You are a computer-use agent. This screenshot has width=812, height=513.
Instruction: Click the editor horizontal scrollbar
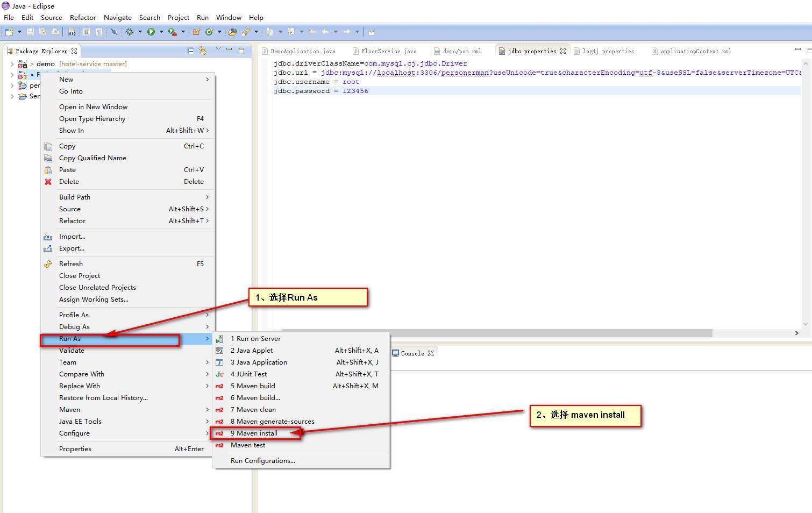point(497,333)
